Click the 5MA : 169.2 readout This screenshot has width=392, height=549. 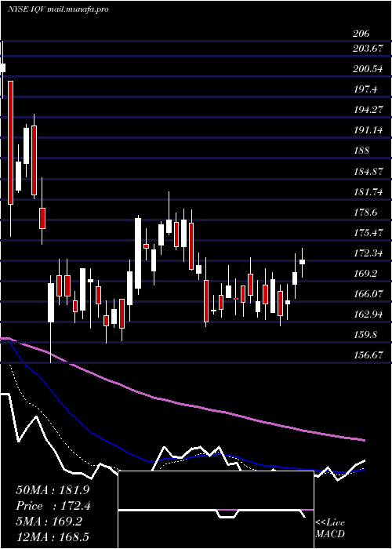[49, 522]
